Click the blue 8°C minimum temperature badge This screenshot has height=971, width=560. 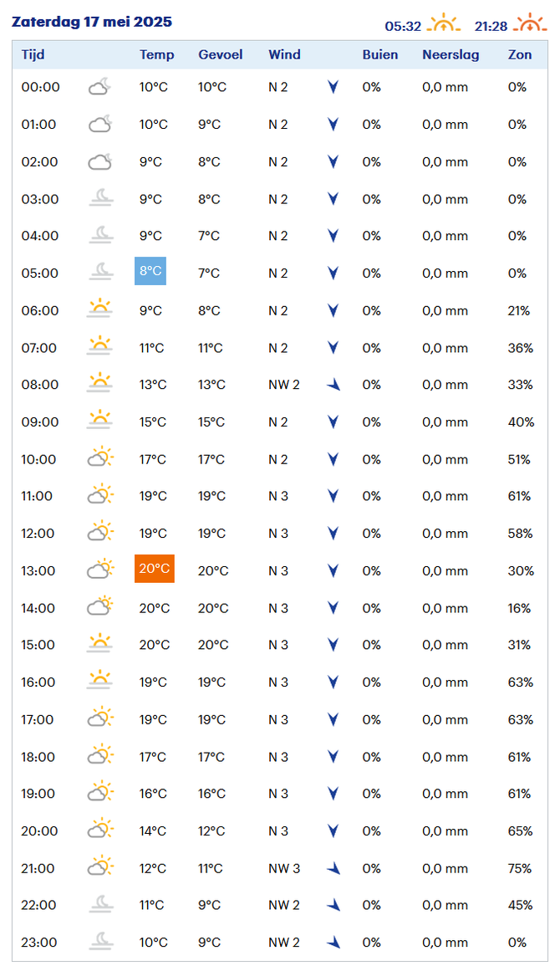point(150,271)
